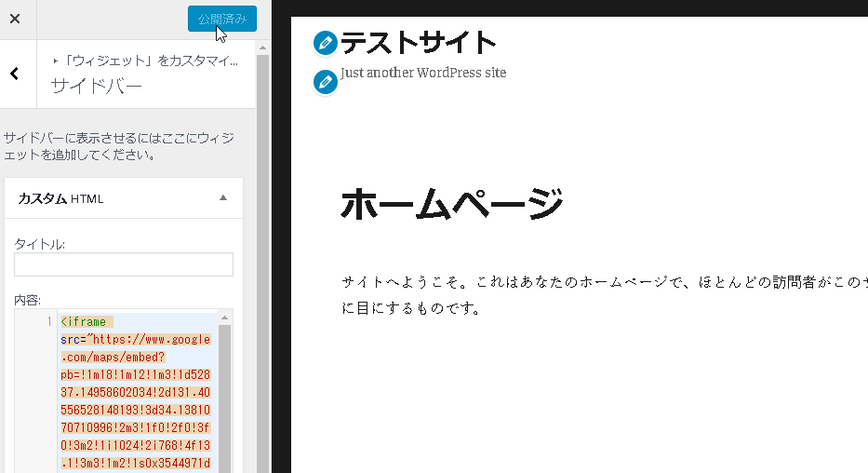Click the サイドバー section heading
The image size is (868, 473).
tap(96, 87)
